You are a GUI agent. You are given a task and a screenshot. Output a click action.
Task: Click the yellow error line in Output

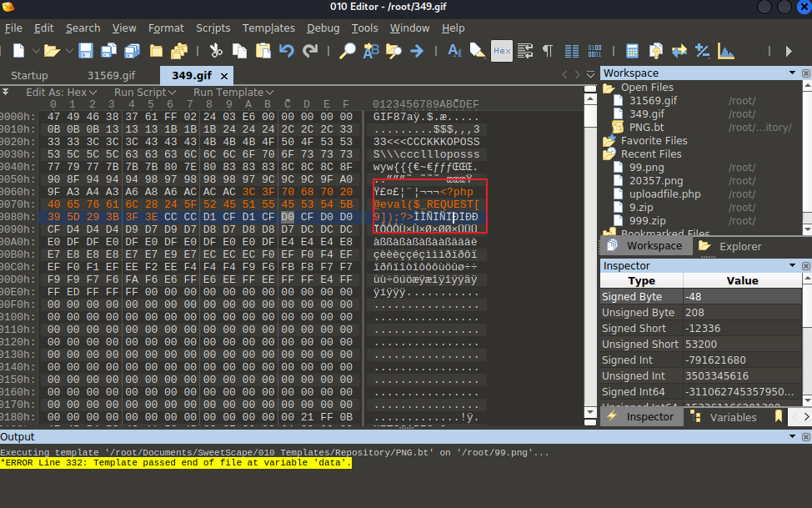click(176, 463)
